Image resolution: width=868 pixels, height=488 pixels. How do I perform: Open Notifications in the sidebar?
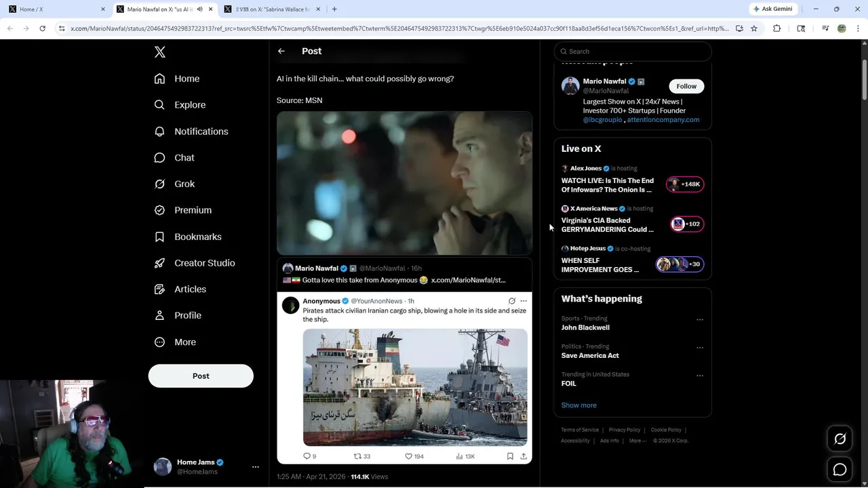[x=191, y=131]
